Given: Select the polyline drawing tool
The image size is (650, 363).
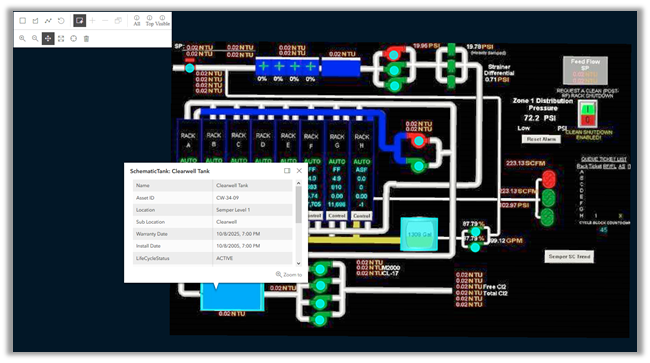Looking at the screenshot, I should 48,20.
